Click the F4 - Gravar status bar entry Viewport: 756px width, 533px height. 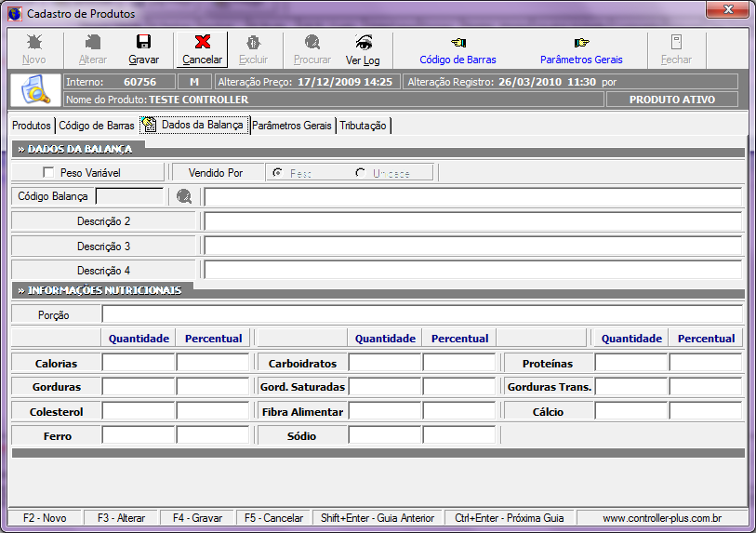coord(198,517)
